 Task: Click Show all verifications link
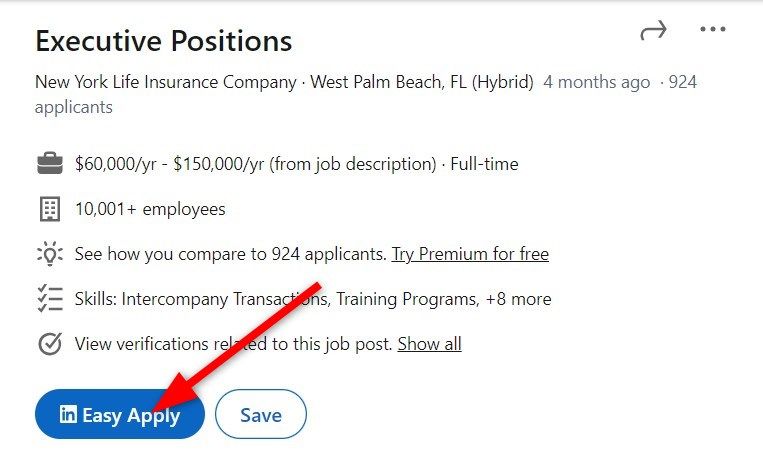point(429,344)
